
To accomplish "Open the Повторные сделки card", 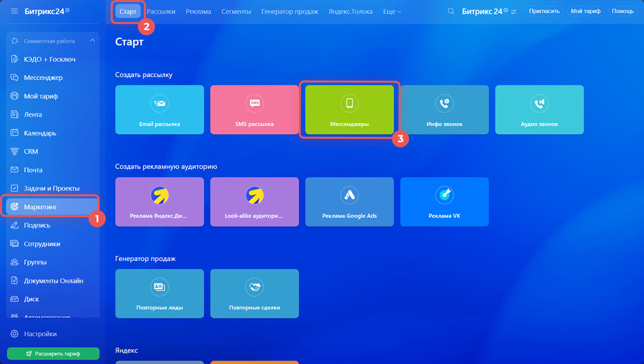I will coord(255,294).
